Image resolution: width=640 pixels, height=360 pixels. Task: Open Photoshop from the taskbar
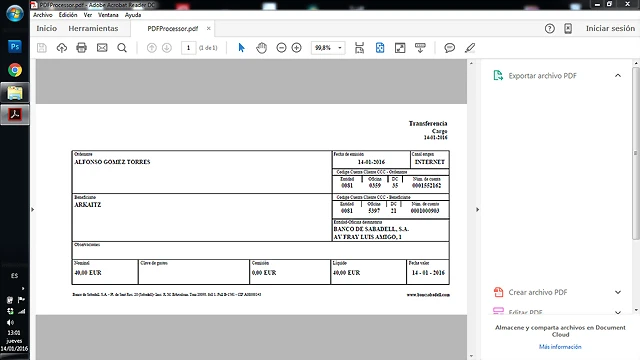click(x=15, y=47)
